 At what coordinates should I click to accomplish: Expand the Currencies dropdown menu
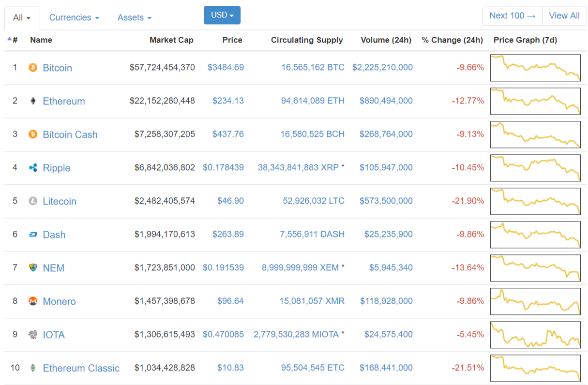click(x=74, y=18)
